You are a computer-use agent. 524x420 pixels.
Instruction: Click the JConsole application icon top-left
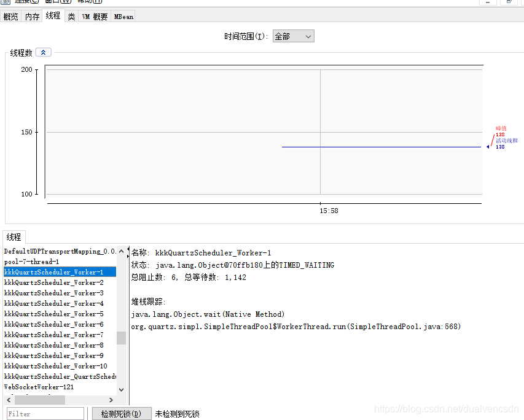[x=5, y=2]
